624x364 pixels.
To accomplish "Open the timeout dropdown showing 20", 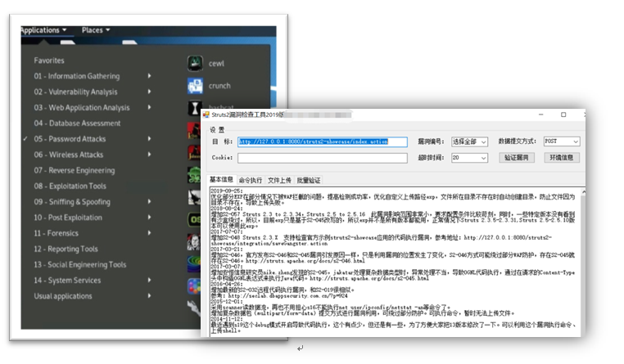I will (469, 158).
